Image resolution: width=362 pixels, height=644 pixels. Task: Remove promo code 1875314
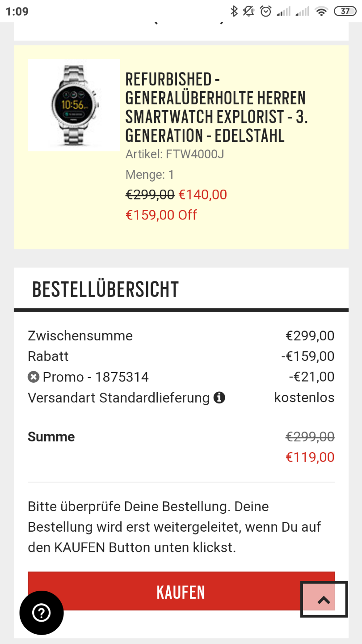[x=34, y=377]
